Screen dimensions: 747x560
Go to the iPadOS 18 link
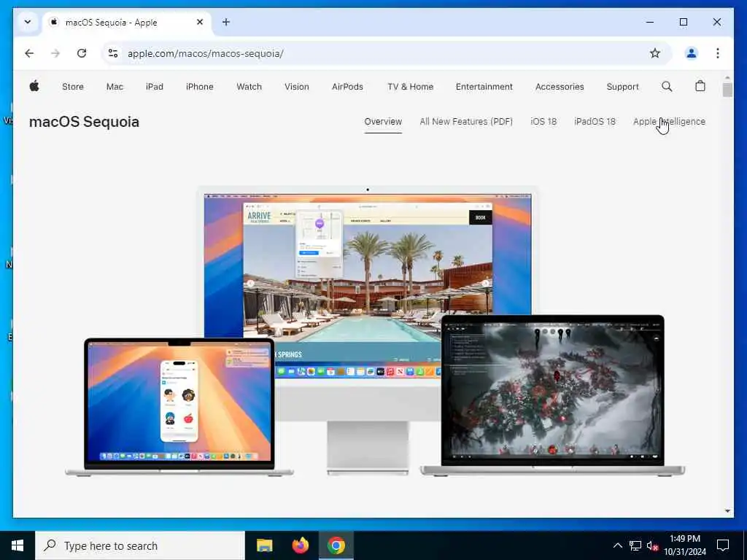click(595, 122)
